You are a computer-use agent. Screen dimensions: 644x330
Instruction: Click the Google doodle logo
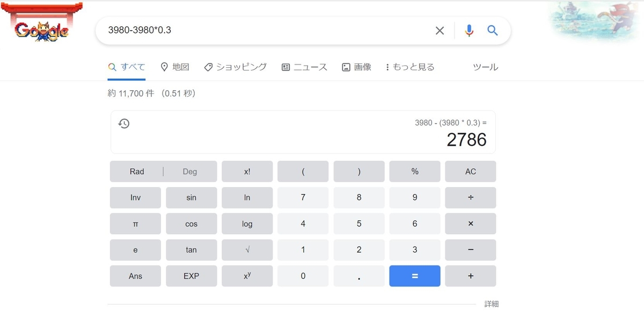coord(42,24)
